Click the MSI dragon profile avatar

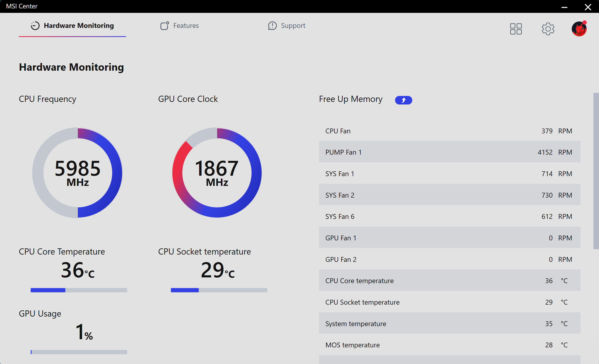click(579, 29)
